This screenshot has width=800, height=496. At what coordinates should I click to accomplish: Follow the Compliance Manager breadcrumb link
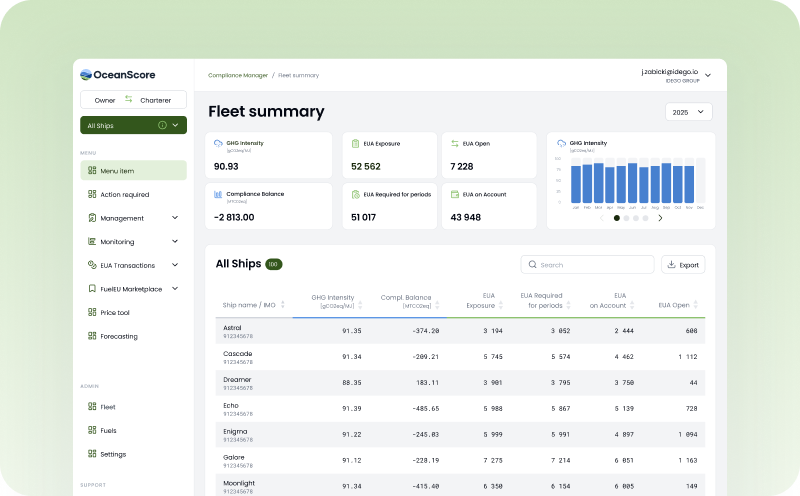coord(237,75)
